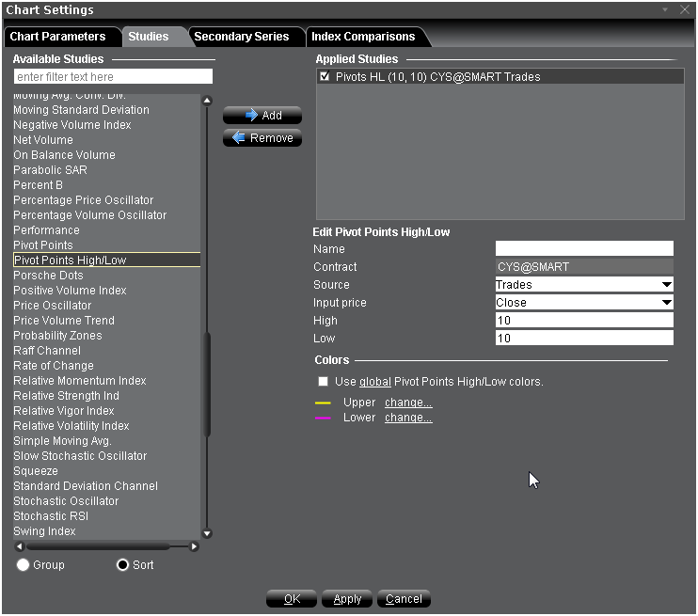
Task: Click the scroll up arrow in studies list
Action: [207, 101]
